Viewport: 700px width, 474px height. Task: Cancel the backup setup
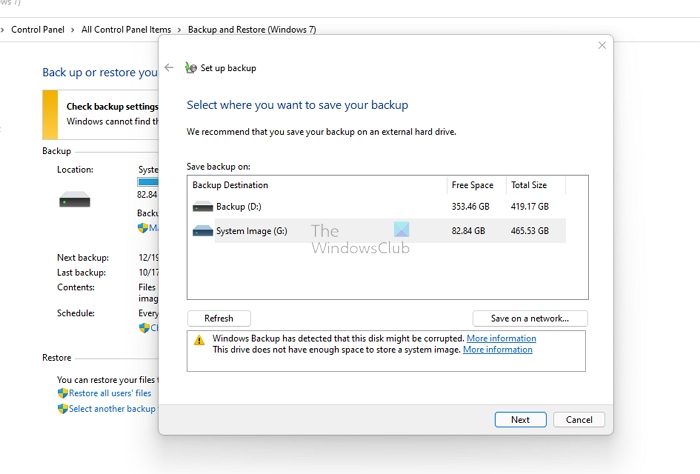tap(579, 420)
